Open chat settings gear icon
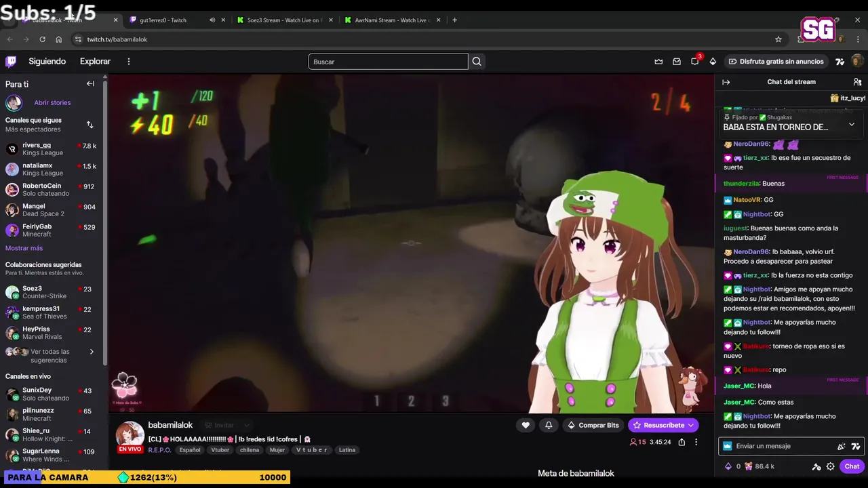Image resolution: width=868 pixels, height=488 pixels. tap(831, 466)
